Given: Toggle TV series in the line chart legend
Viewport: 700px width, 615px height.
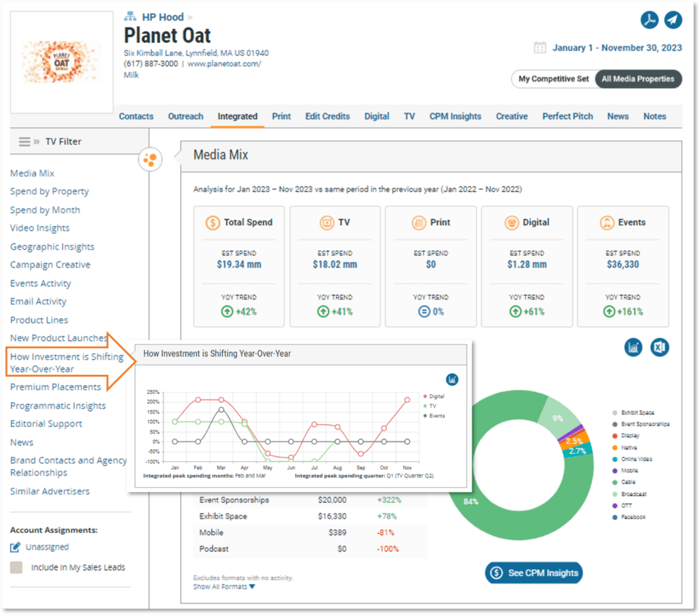Looking at the screenshot, I should click(430, 406).
